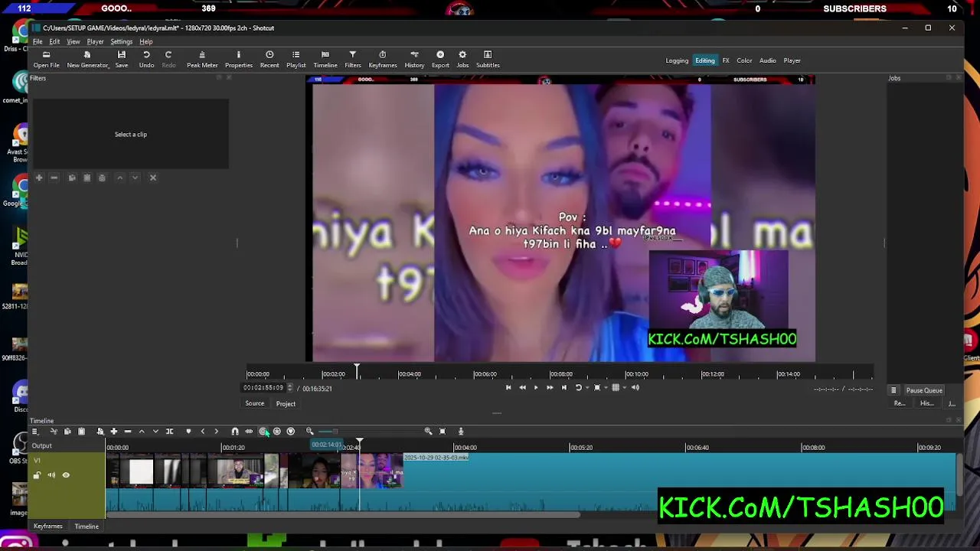Open the timeline hamburger menu
The height and width of the screenshot is (551, 980).
(x=34, y=432)
